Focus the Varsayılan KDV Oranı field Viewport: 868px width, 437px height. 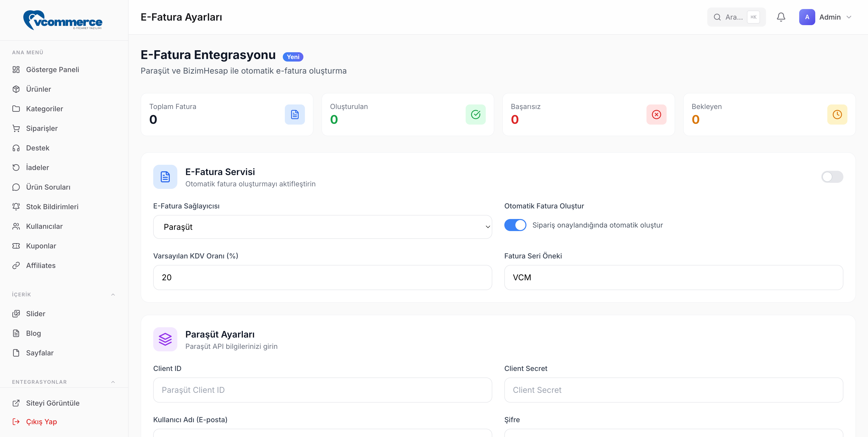(322, 277)
